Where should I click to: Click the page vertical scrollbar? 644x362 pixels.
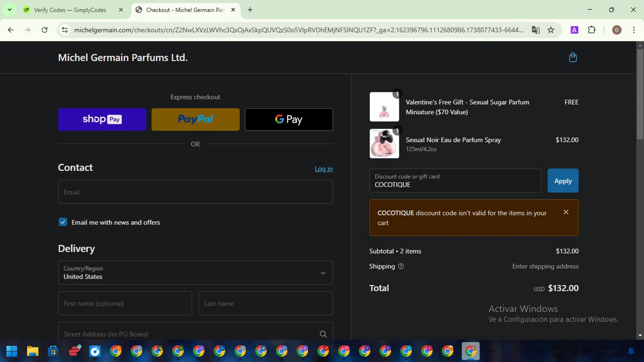640,94
